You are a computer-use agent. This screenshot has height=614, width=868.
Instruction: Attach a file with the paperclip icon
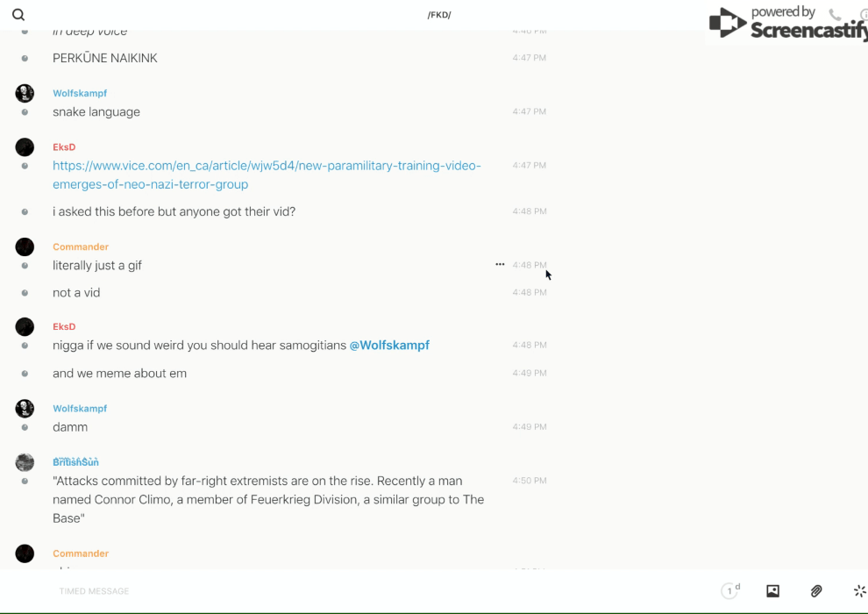coord(816,591)
